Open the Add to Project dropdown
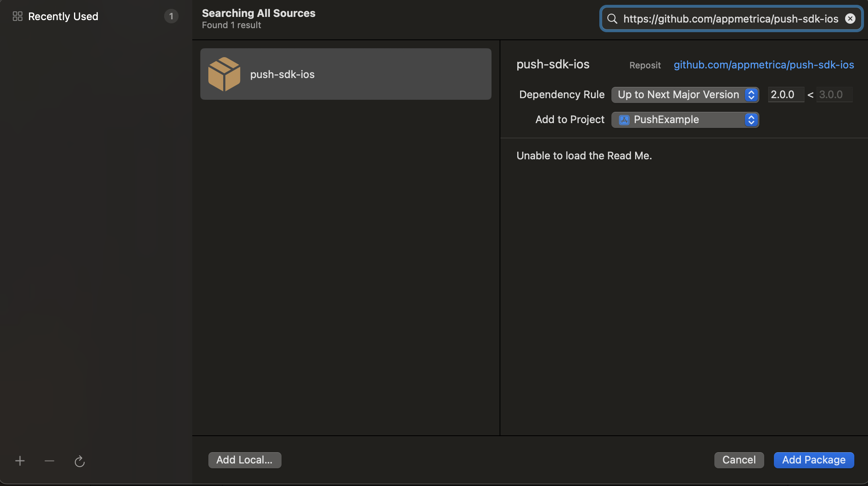The width and height of the screenshot is (868, 486). click(685, 120)
